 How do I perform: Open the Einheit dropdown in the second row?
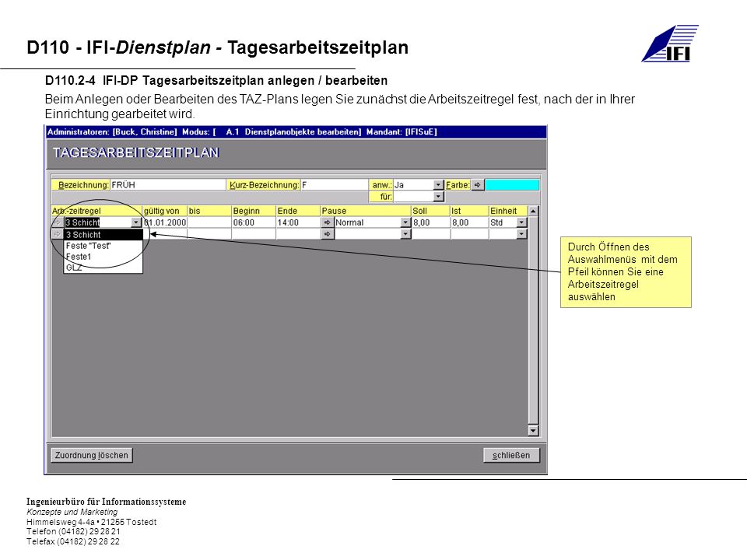click(521, 234)
